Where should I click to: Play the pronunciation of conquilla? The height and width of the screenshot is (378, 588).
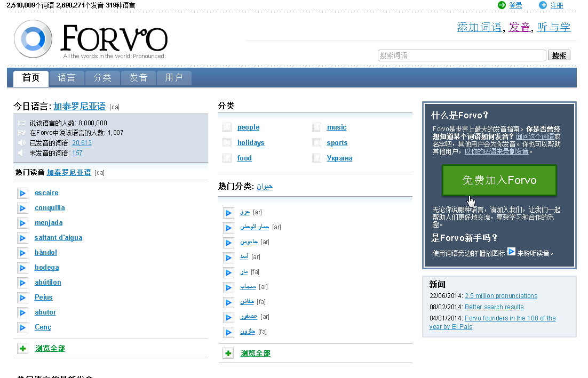tap(22, 208)
